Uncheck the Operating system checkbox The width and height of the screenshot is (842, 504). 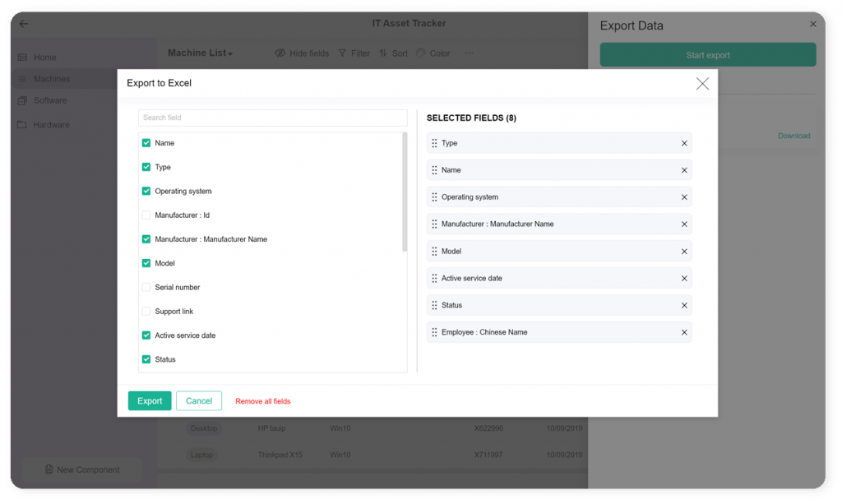tap(146, 191)
